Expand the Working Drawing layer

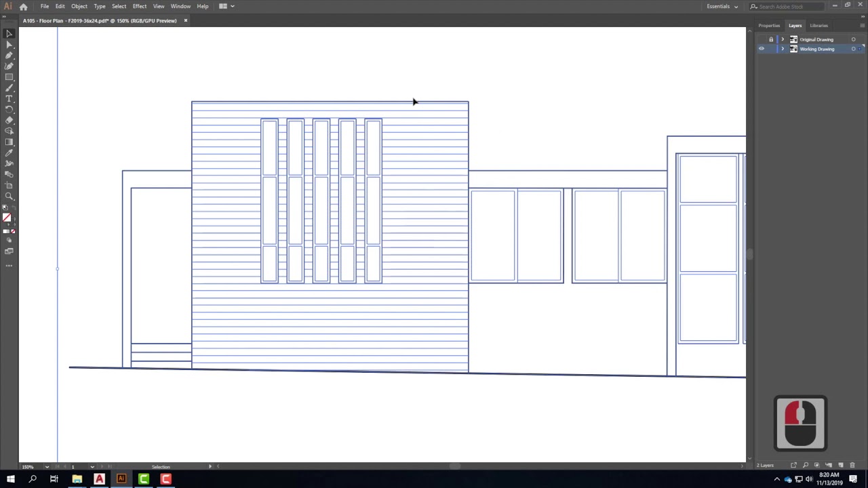(783, 48)
